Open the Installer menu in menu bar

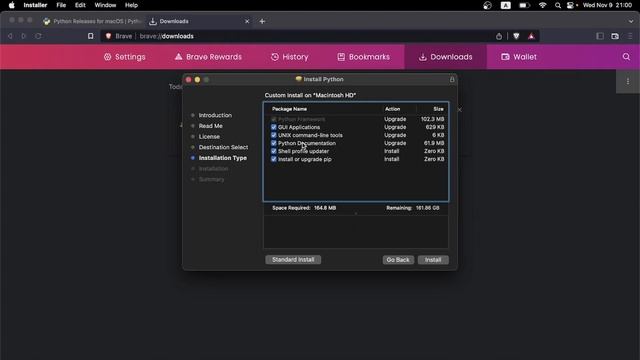point(35,5)
